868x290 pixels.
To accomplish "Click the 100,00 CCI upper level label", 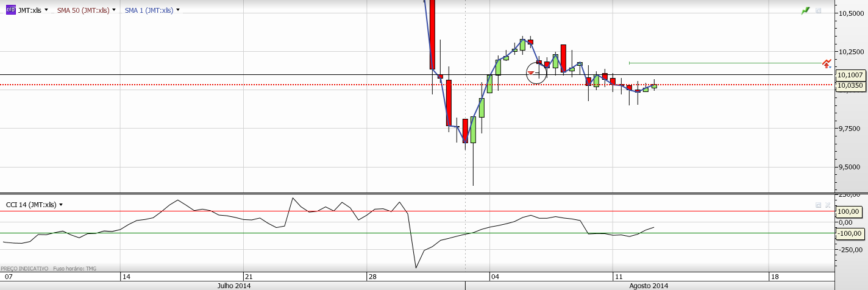I will click(x=848, y=211).
